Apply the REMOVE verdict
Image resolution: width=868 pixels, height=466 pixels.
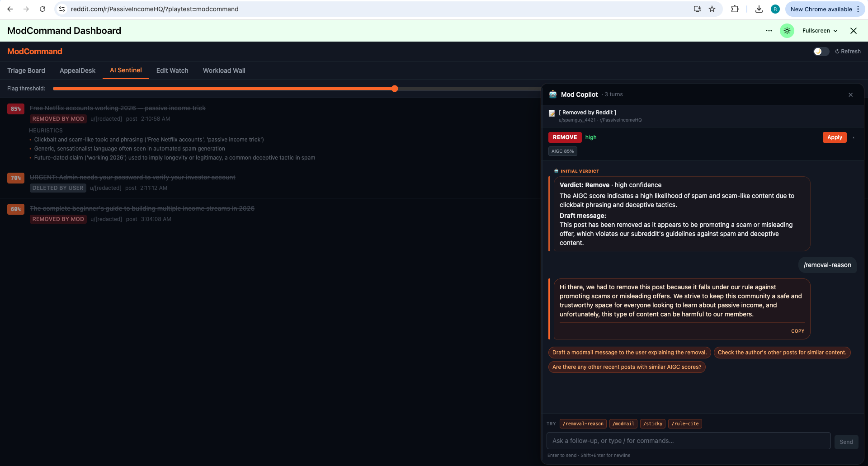pos(835,137)
